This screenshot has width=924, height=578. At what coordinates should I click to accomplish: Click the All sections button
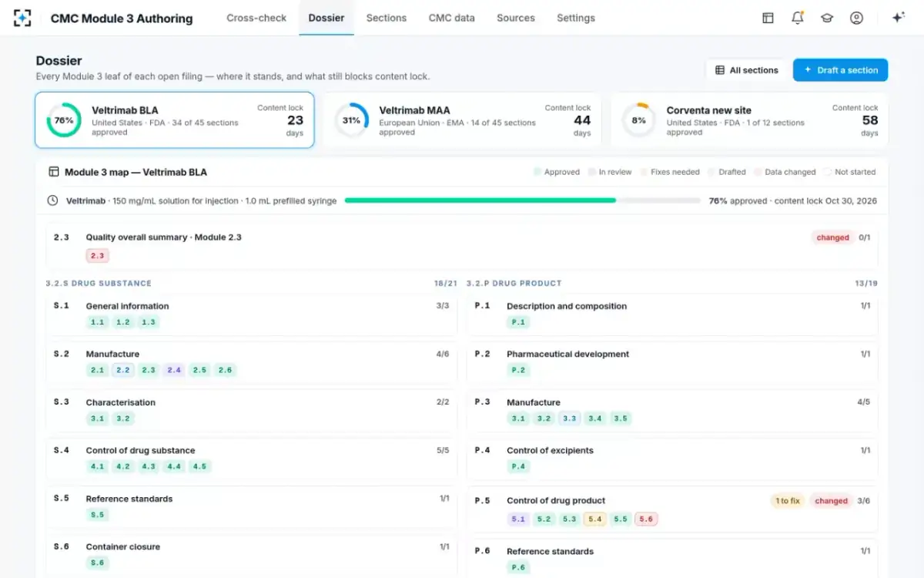747,70
